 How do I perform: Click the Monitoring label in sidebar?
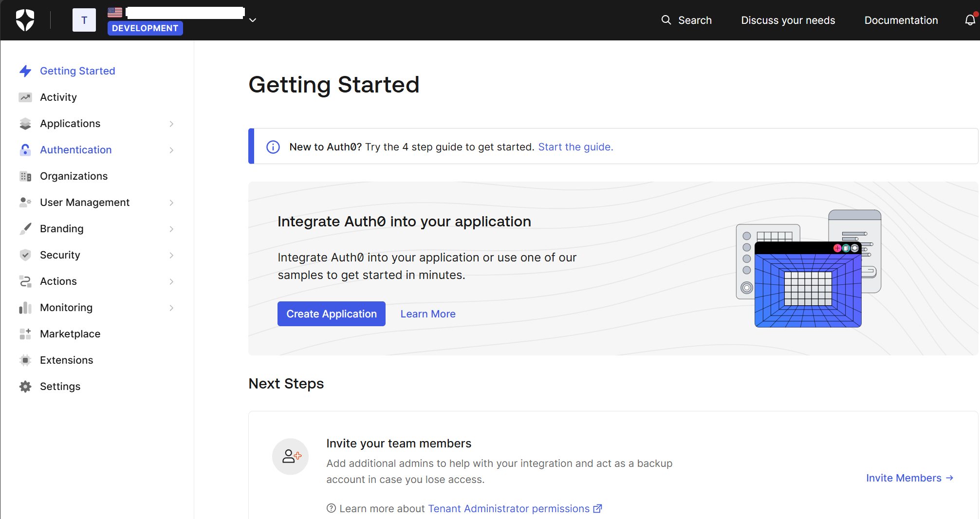tap(66, 308)
